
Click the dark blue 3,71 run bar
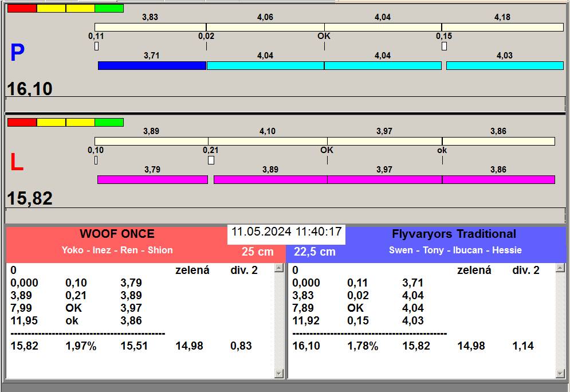[152, 66]
